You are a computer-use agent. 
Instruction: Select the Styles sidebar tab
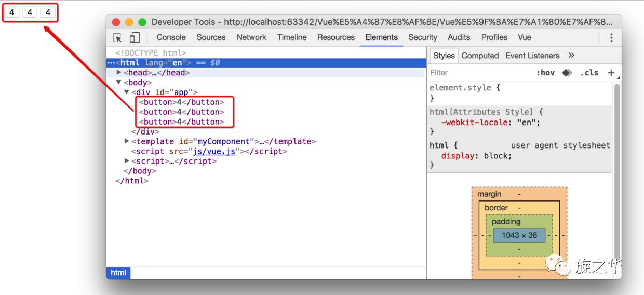pos(444,56)
